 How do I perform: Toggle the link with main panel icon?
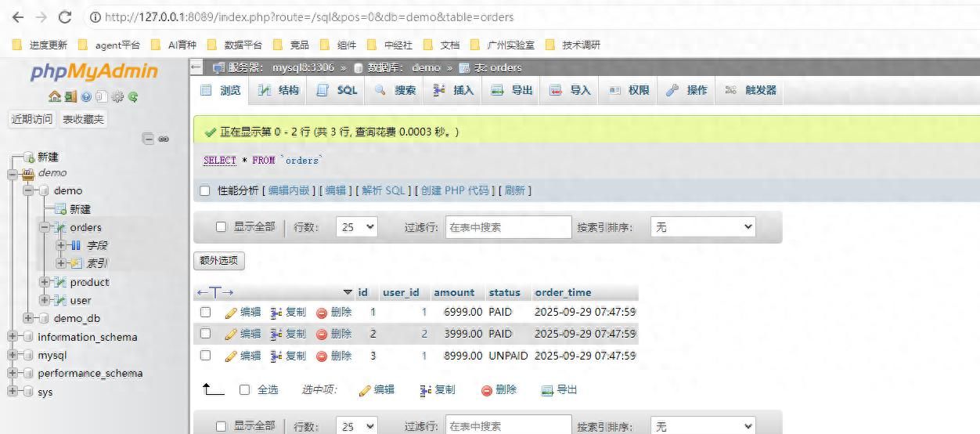[x=164, y=139]
